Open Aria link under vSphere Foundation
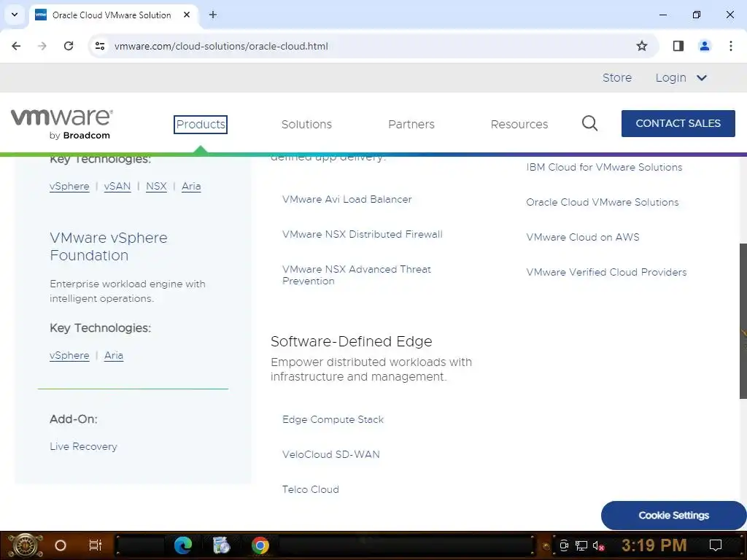Screen dimensions: 747x560 [x=114, y=355]
